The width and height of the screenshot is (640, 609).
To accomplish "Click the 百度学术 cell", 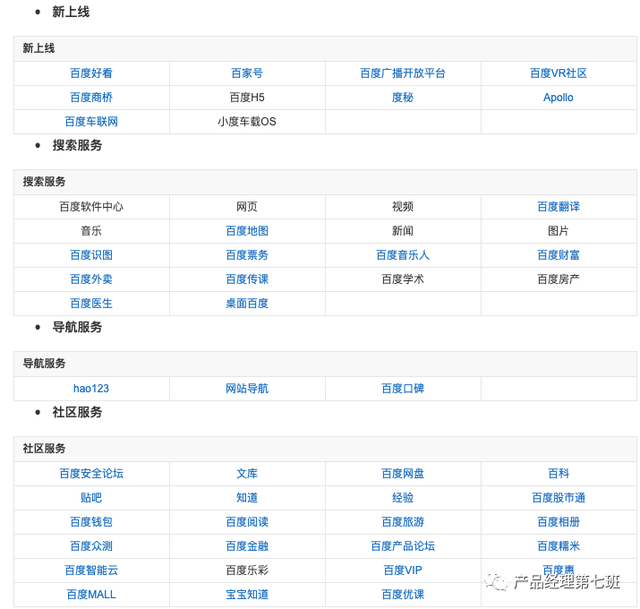I will (x=402, y=279).
